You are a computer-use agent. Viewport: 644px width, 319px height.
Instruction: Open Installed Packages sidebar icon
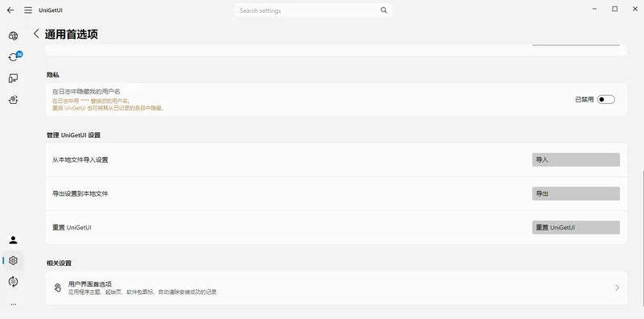[13, 78]
